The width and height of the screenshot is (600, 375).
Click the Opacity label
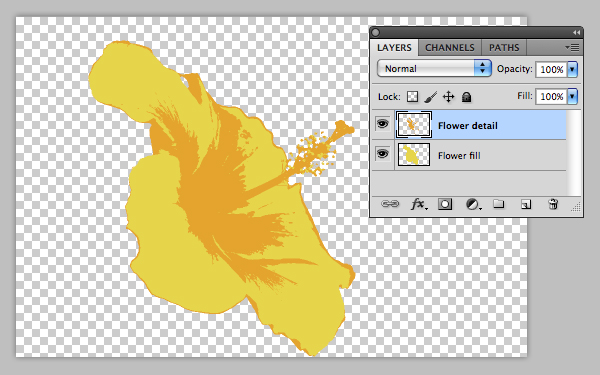coord(514,69)
